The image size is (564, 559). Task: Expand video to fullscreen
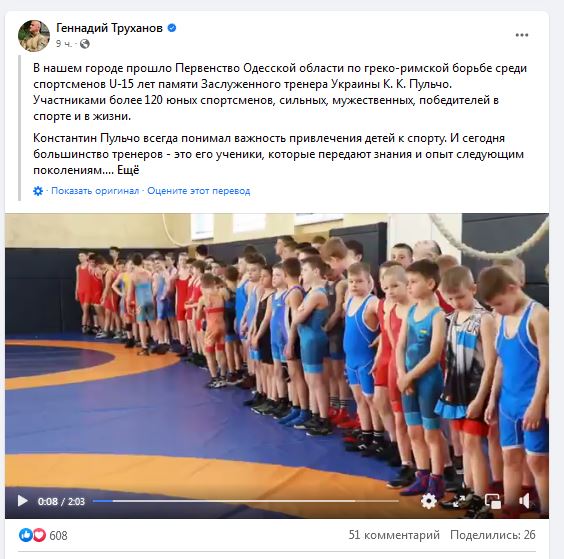click(461, 501)
